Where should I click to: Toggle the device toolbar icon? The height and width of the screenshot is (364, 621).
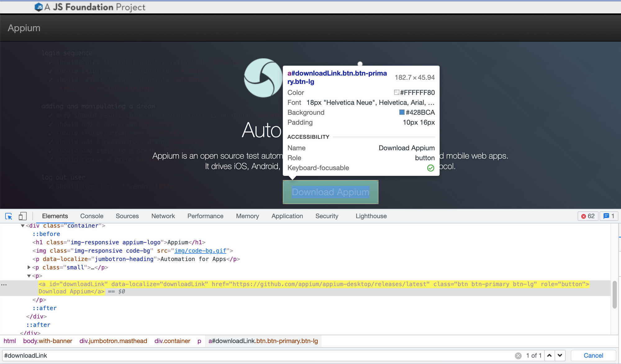pos(23,216)
